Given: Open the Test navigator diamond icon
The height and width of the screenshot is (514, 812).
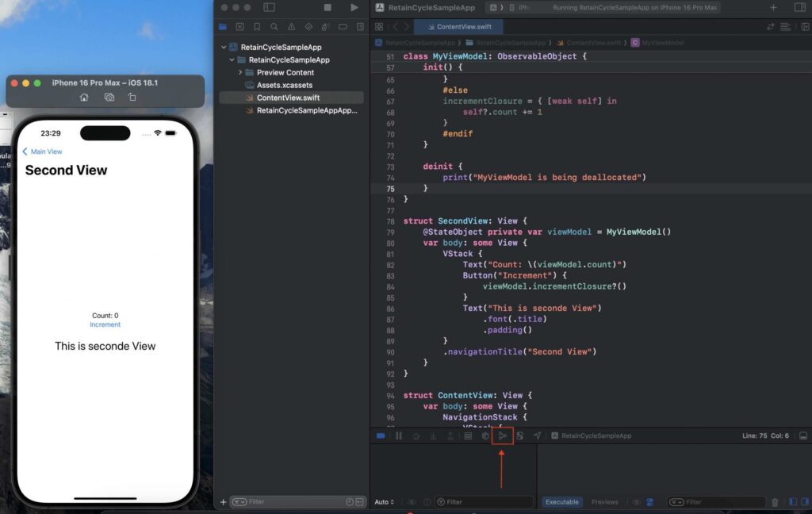Looking at the screenshot, I should [308, 27].
